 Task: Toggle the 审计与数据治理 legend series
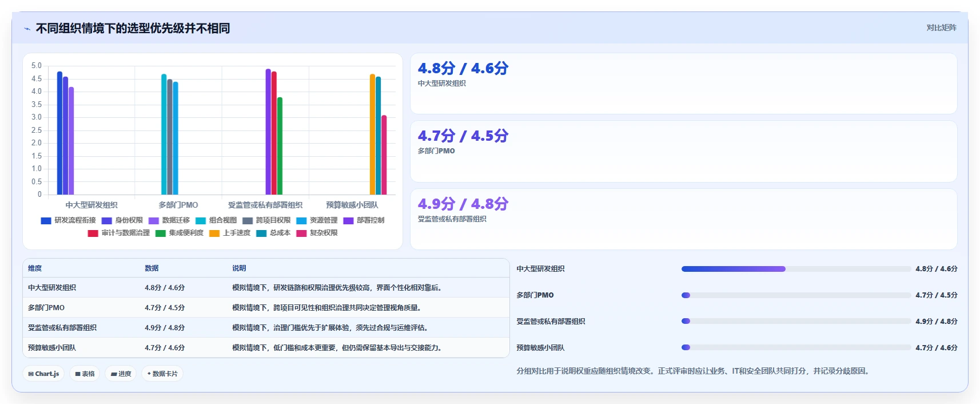pos(119,233)
